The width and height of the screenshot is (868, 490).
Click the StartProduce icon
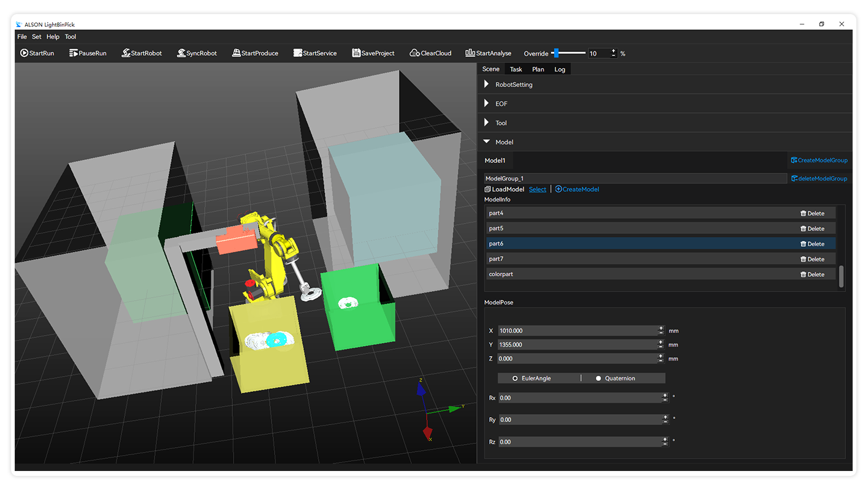[x=235, y=53]
